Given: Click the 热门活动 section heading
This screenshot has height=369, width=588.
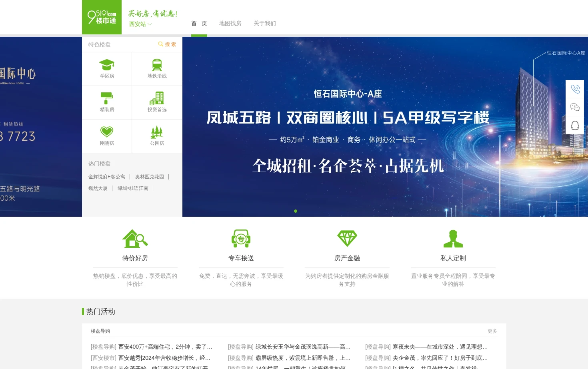Looking at the screenshot, I should tap(101, 311).
